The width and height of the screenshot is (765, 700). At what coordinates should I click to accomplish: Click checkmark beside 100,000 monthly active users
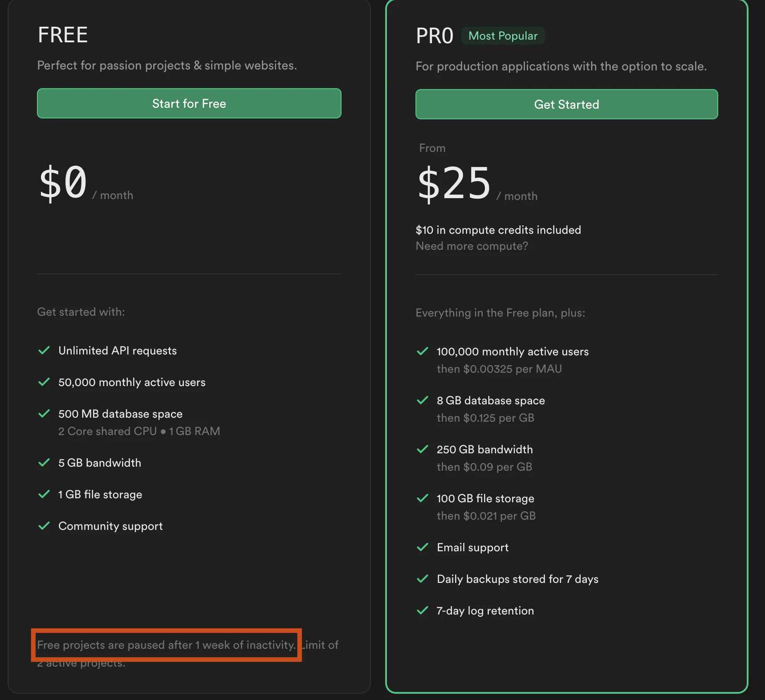tap(423, 351)
